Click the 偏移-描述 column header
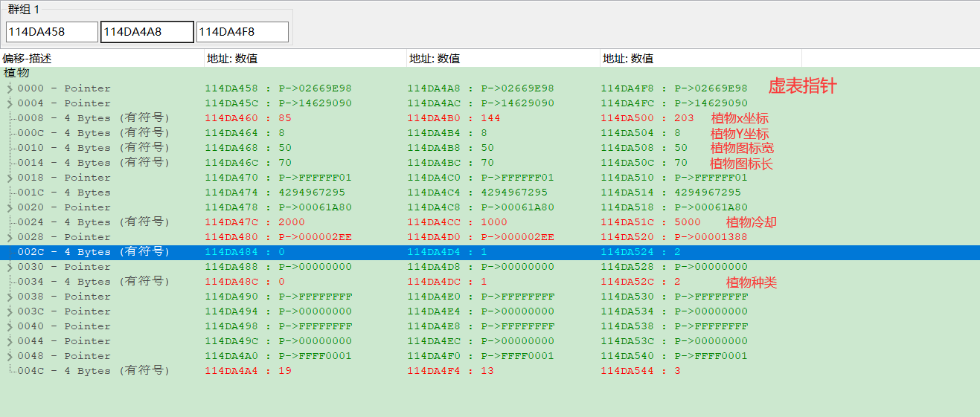The image size is (980, 417). pyautogui.click(x=102, y=58)
